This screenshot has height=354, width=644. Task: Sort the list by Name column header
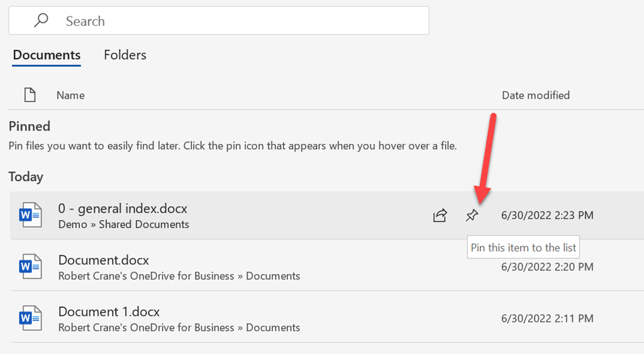coord(70,96)
